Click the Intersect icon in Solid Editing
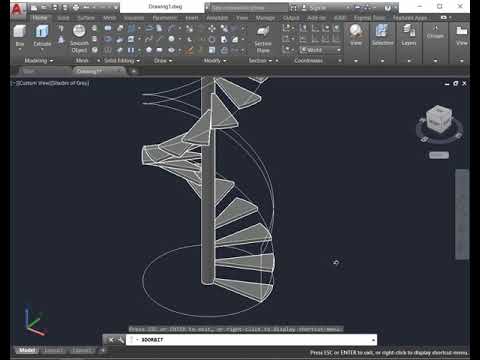The image size is (480, 360). [x=108, y=50]
